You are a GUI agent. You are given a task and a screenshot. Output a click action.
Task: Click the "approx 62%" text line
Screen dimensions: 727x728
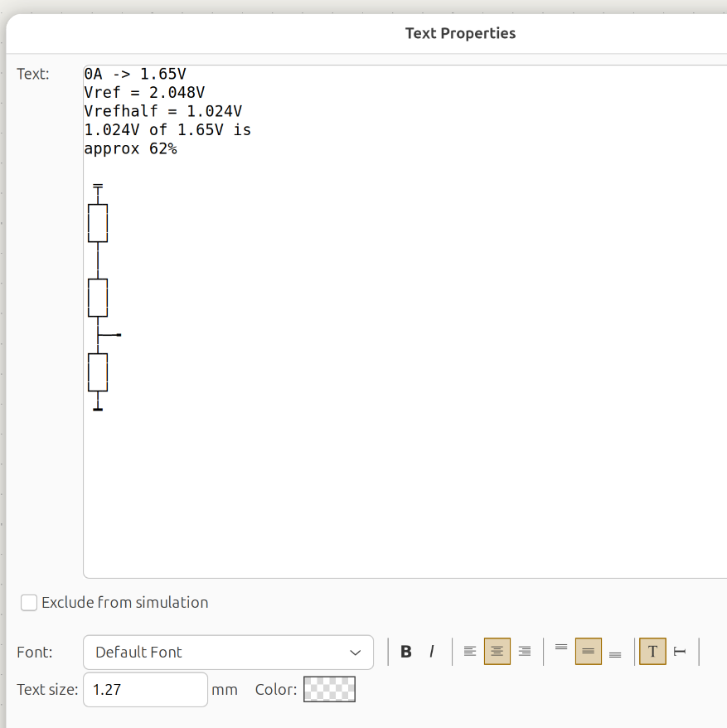pos(131,149)
